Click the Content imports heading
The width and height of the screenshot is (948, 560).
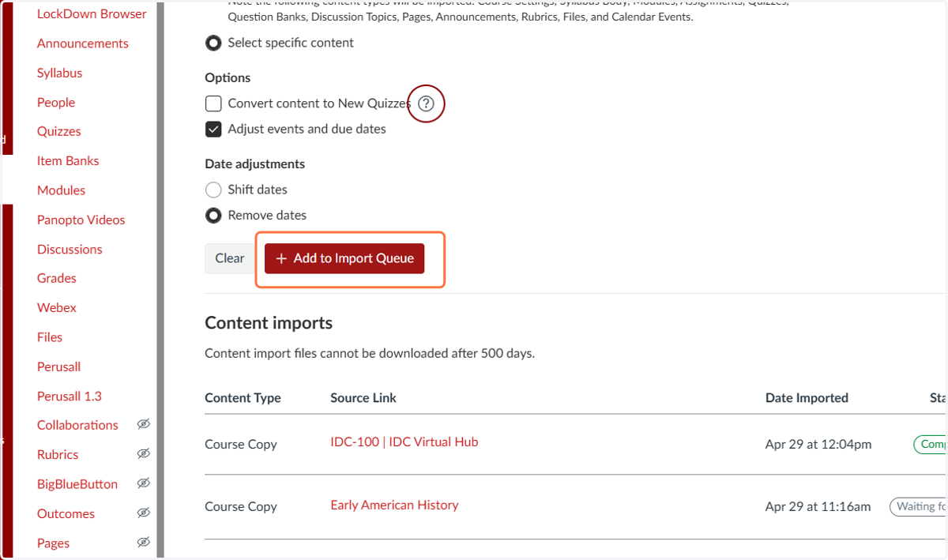269,323
